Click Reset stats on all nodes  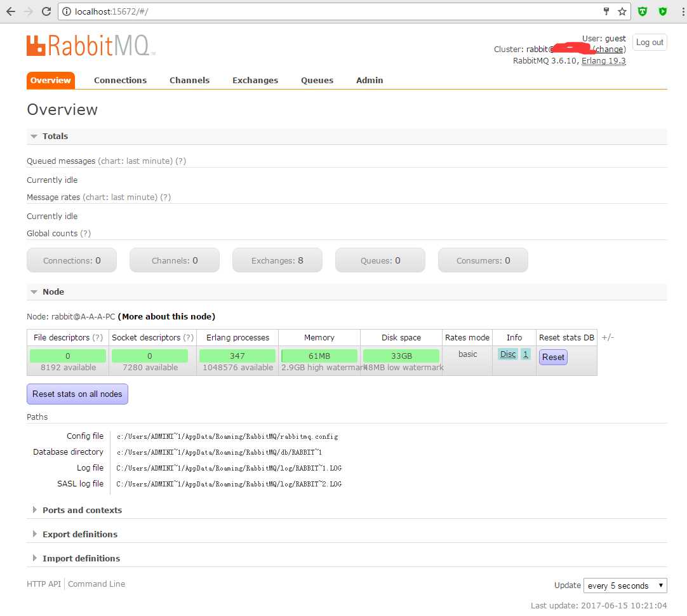tap(77, 394)
